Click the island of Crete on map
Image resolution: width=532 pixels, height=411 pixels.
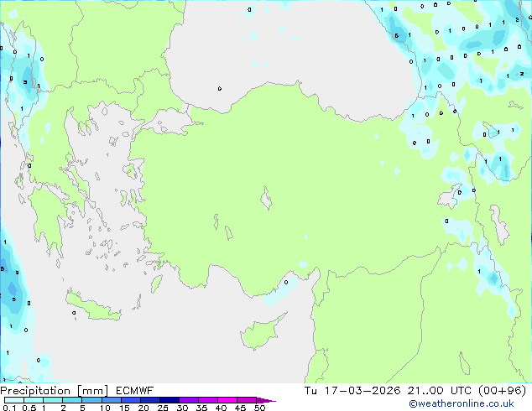pyautogui.click(x=92, y=307)
